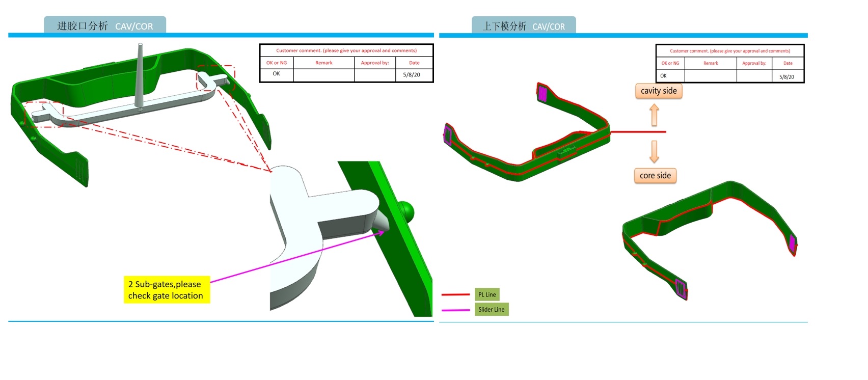Click the downward arrow above core side
868x380 pixels.
coord(655,151)
